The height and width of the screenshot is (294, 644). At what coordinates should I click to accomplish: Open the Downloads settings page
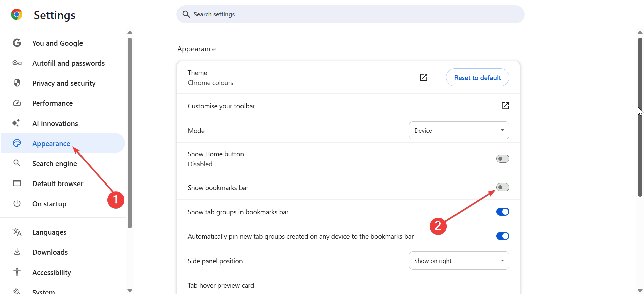[x=50, y=252]
